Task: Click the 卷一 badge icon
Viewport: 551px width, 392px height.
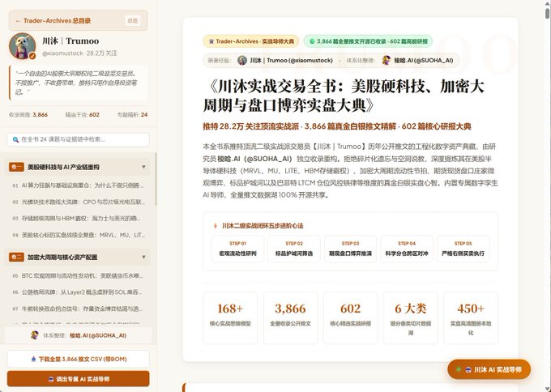Action: (x=16, y=167)
